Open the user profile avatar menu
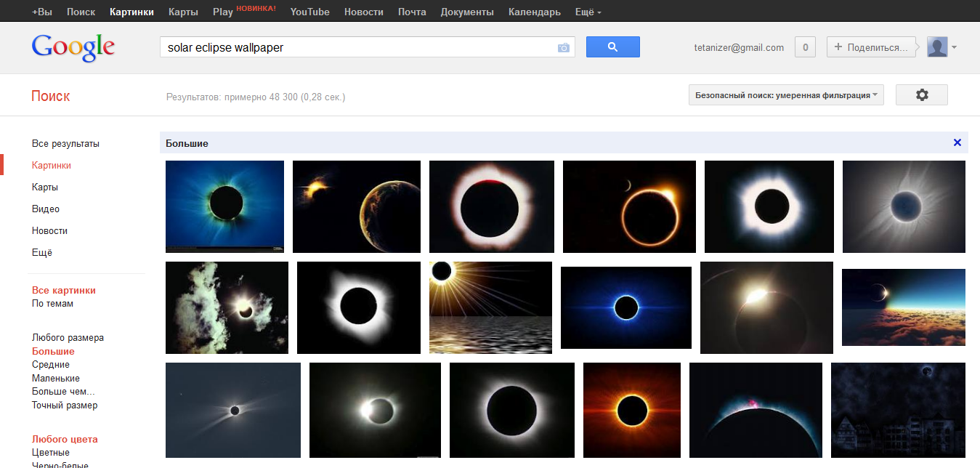The width and height of the screenshot is (980, 468). tap(941, 47)
